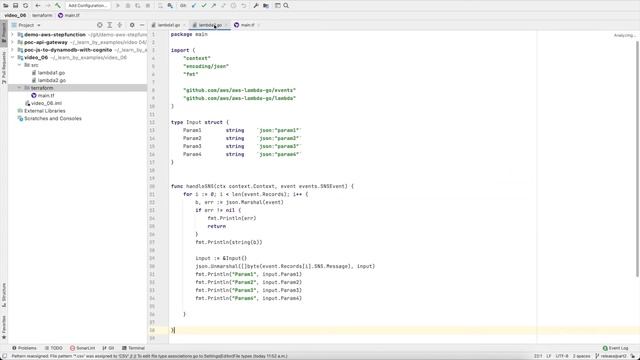Collapse the video_06 project node
The width and height of the screenshot is (640, 360).
click(x=12, y=58)
